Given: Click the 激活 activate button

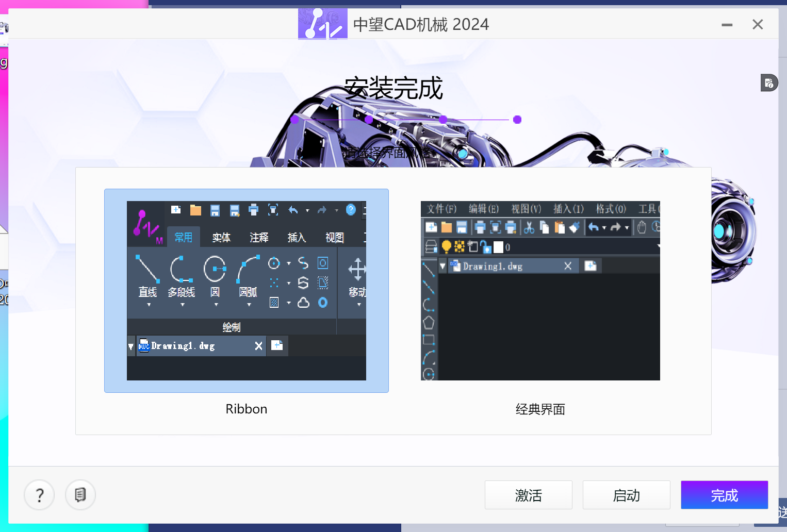Looking at the screenshot, I should pyautogui.click(x=529, y=495).
